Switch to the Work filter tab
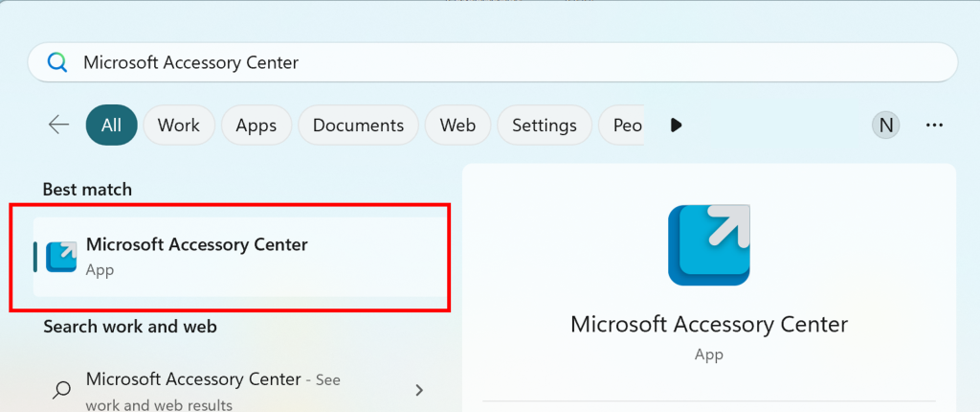Image resolution: width=980 pixels, height=412 pixels. (179, 125)
